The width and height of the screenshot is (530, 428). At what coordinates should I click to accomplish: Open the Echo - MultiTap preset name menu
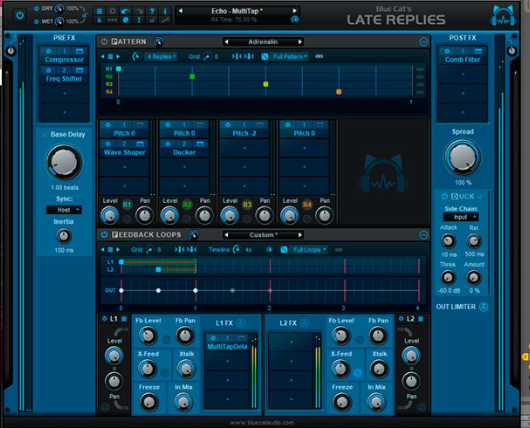237,11
